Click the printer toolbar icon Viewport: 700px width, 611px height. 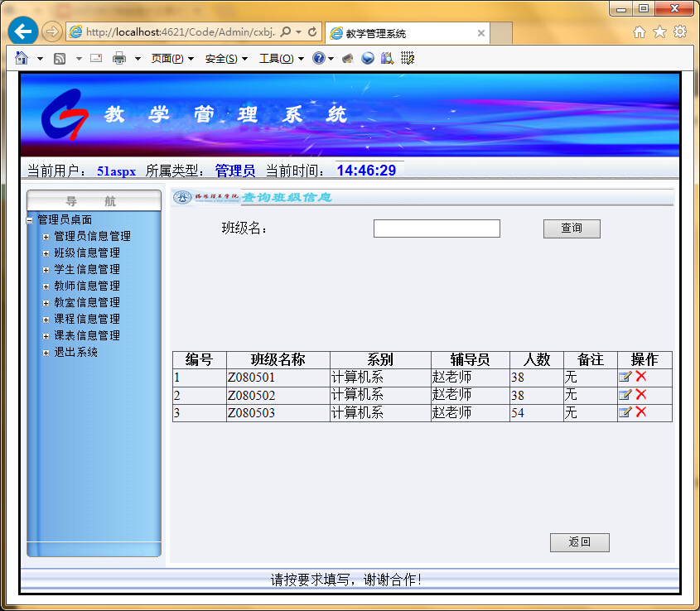[118, 58]
